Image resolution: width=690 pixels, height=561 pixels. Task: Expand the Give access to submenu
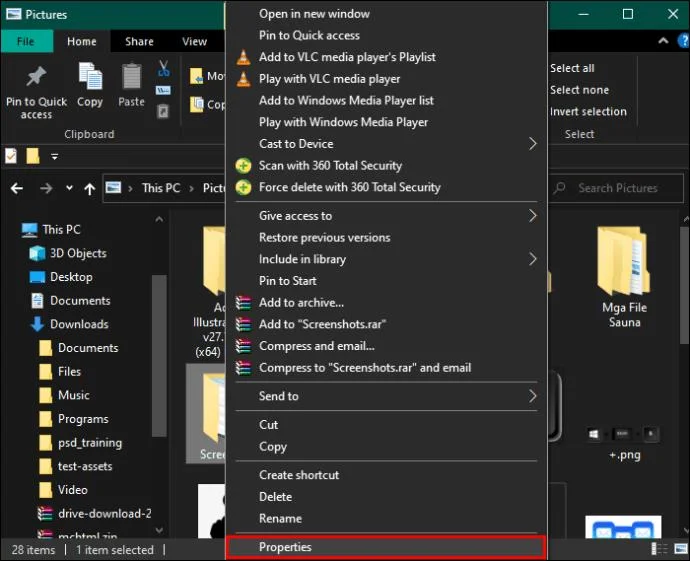[386, 216]
